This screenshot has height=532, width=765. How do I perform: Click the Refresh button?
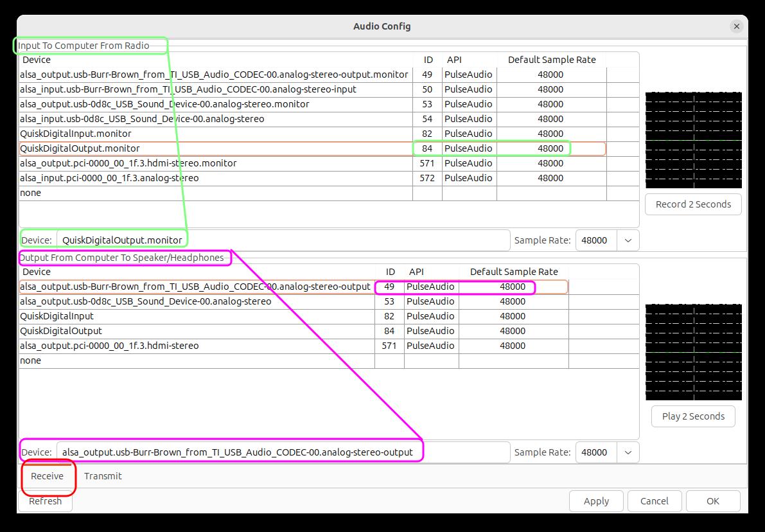(46, 501)
